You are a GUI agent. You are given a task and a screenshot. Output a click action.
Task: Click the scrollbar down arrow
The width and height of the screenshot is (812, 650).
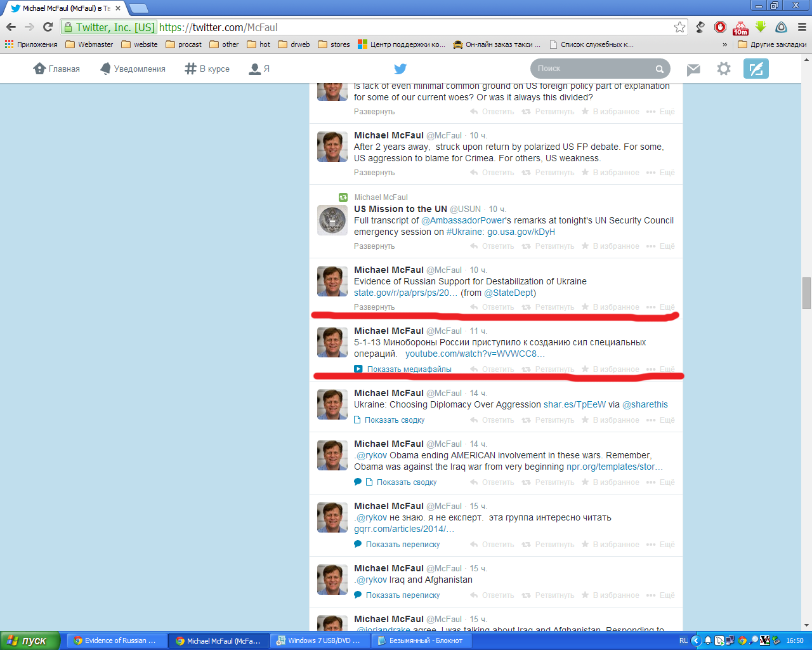807,625
